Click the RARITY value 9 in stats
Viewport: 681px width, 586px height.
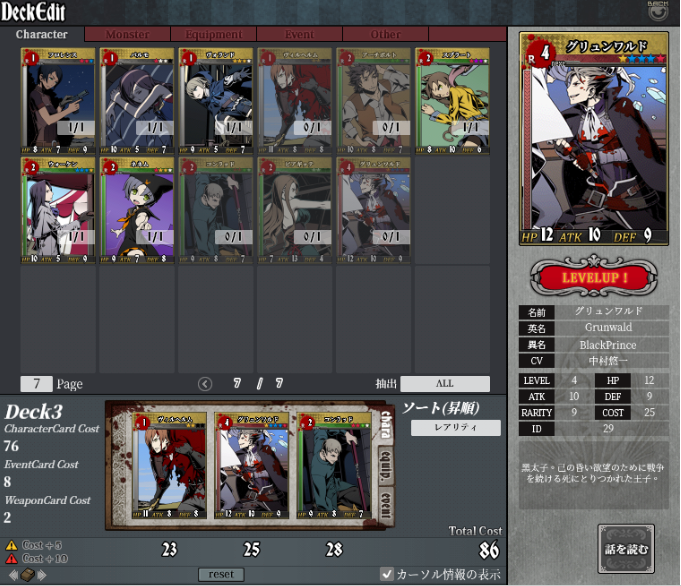574,412
